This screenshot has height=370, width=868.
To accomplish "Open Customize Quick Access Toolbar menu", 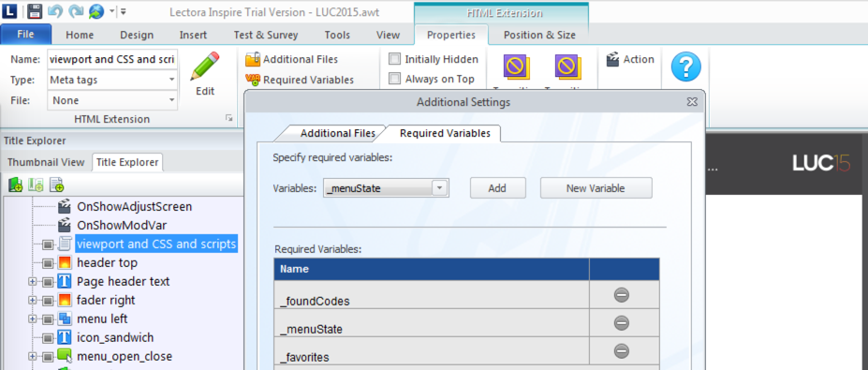I will click(123, 10).
